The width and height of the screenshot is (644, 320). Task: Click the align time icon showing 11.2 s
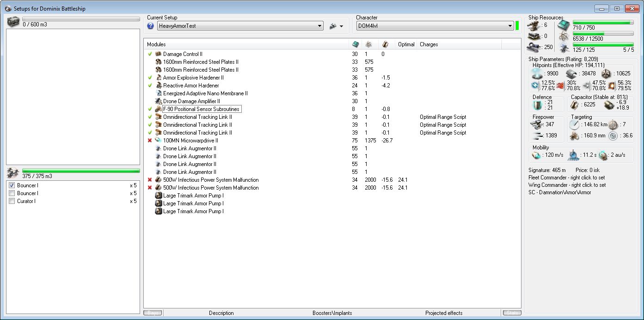coord(574,155)
